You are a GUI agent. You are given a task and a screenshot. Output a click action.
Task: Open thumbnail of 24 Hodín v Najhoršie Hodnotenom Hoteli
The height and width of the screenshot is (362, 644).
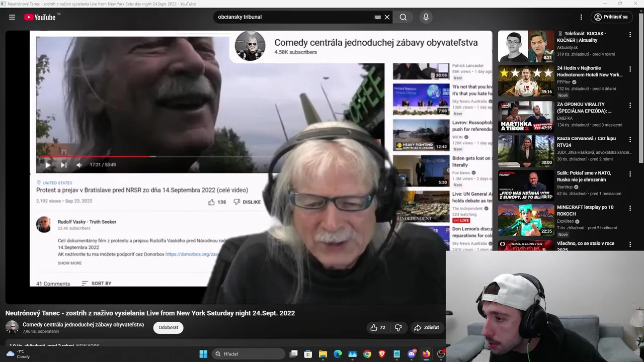[526, 80]
